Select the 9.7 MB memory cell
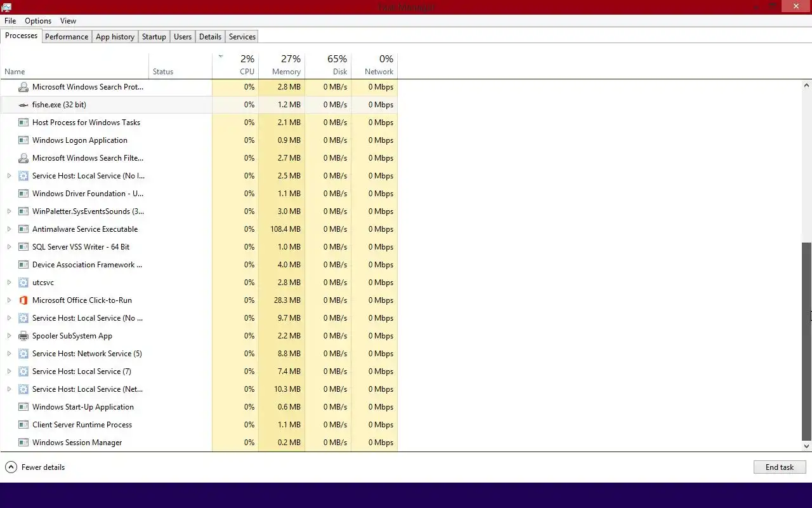The image size is (812, 508). point(282,318)
